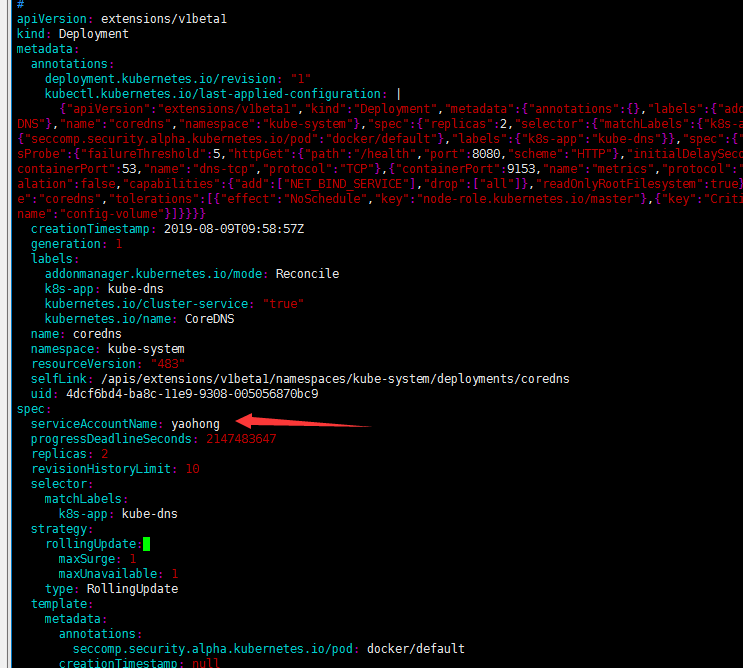Click the selfLink path ending in deployments/coredns
743x668 pixels.
334,379
